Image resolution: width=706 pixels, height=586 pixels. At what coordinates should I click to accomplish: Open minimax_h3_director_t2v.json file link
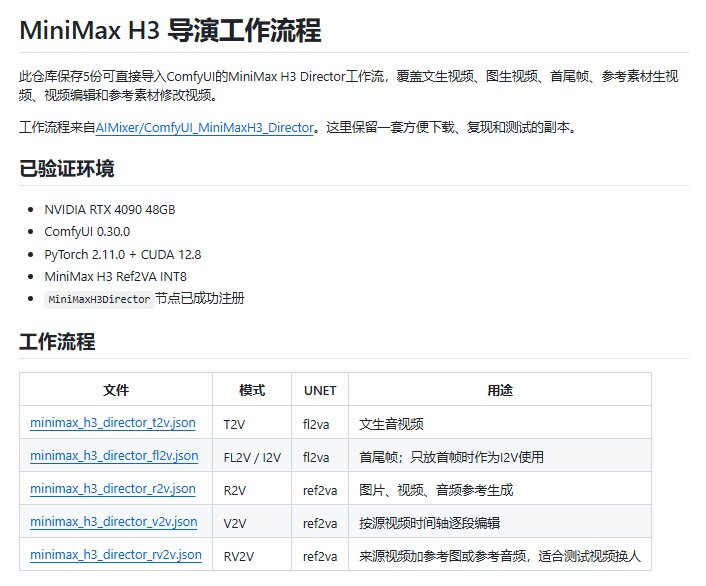pyautogui.click(x=113, y=422)
